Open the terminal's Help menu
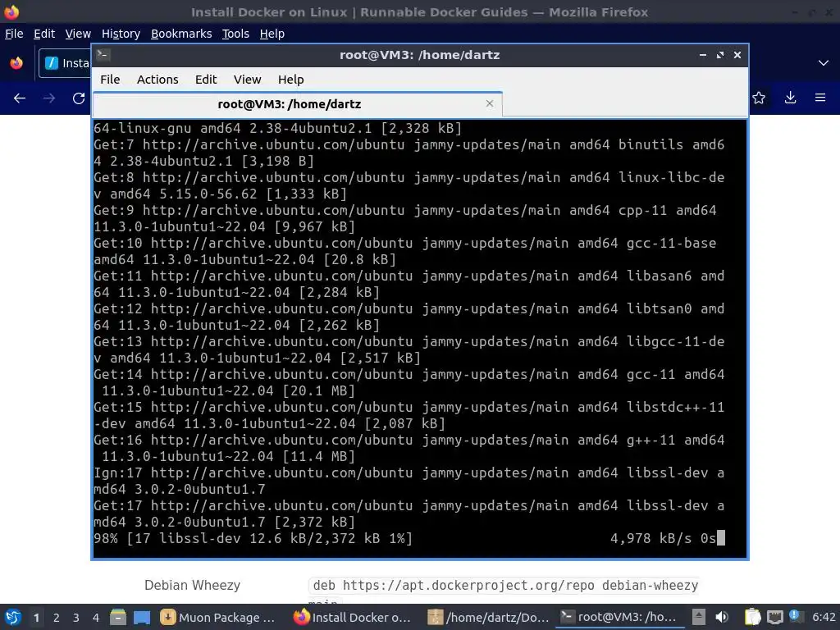840x630 pixels. coord(291,80)
